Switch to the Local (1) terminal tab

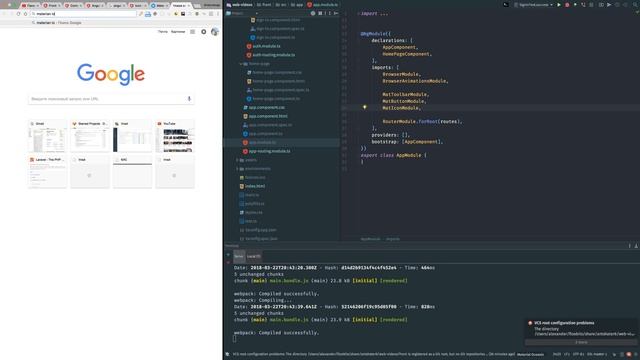click(x=253, y=256)
